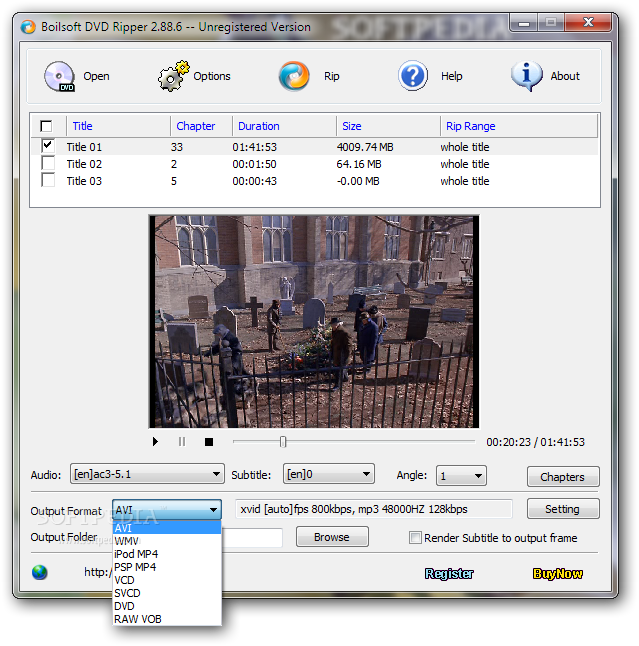Stop the video preview
This screenshot has width=639, height=646.
pos(209,442)
